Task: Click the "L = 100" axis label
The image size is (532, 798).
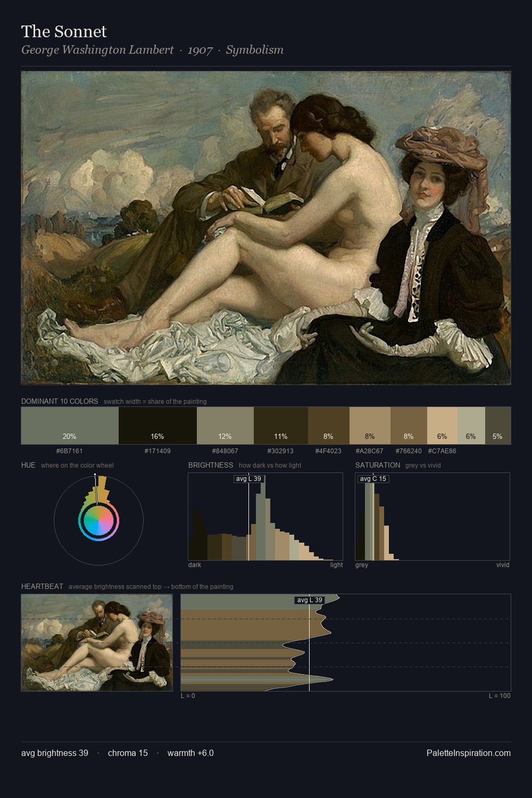Action: point(500,696)
